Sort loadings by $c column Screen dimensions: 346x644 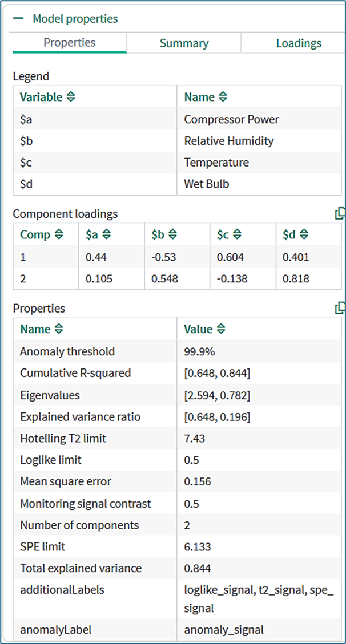[238, 234]
